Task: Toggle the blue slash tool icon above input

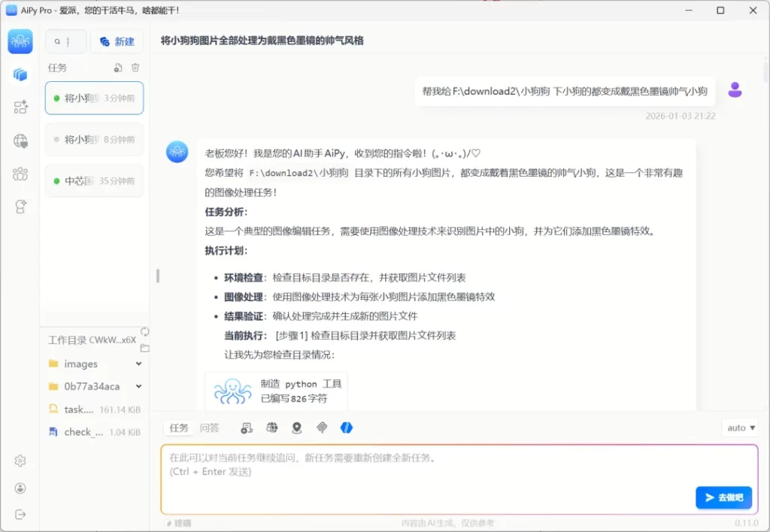Action: (x=346, y=428)
